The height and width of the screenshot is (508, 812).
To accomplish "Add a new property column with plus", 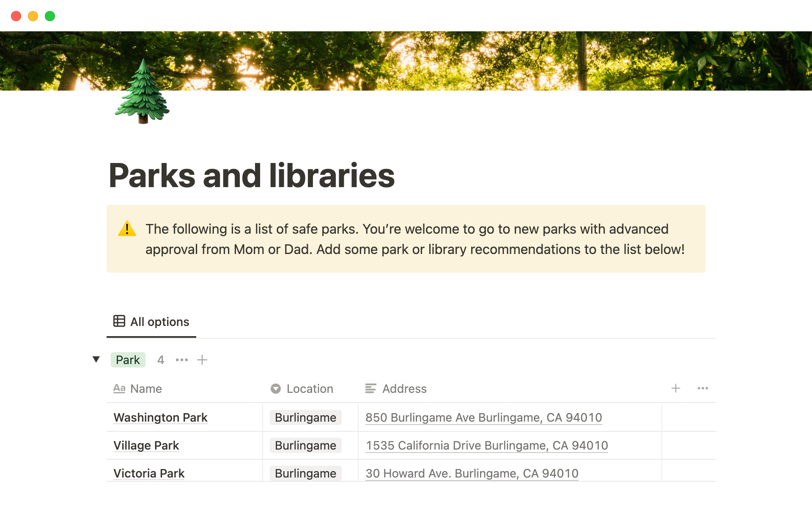I will point(676,388).
